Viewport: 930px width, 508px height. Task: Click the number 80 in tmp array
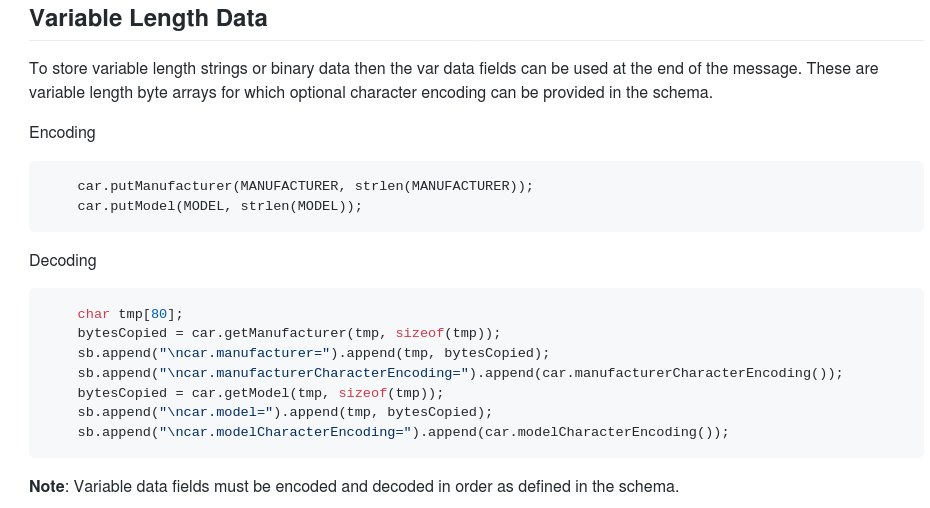[159, 314]
